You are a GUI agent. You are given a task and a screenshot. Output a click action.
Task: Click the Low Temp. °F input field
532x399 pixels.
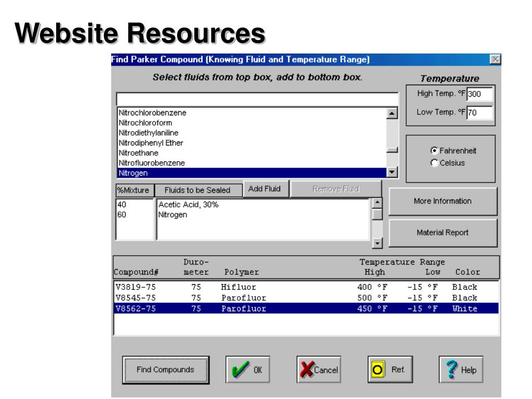(x=480, y=113)
